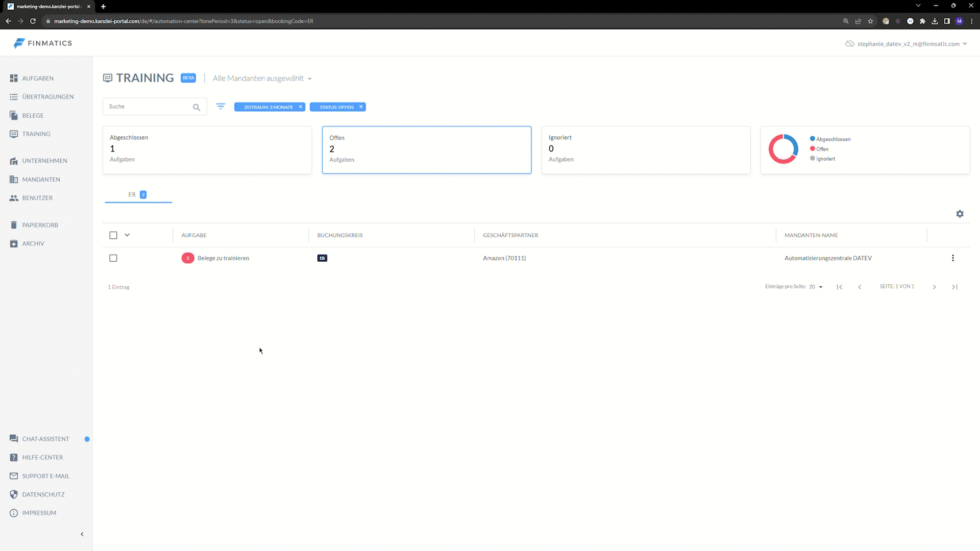Open the browser tab search chevron
The width and height of the screenshot is (980, 551).
coord(918,6)
